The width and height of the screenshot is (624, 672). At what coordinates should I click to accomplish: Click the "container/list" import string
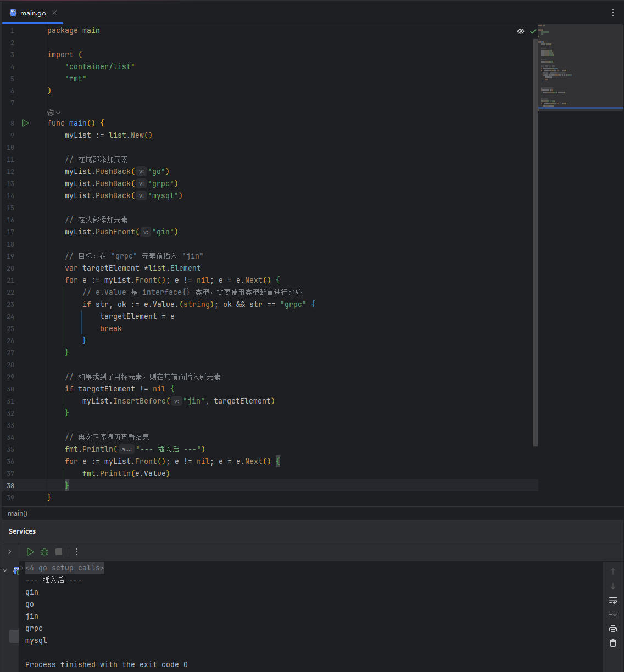pos(100,66)
